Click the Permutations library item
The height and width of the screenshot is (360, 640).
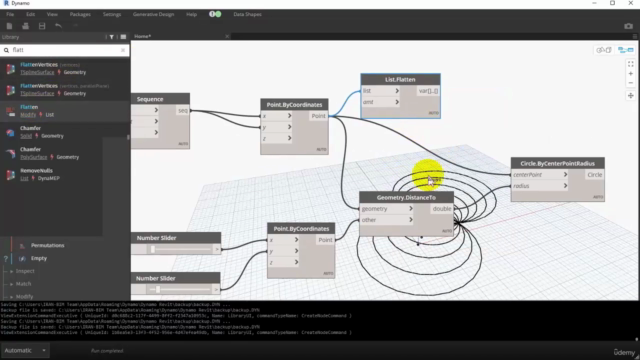(47, 245)
